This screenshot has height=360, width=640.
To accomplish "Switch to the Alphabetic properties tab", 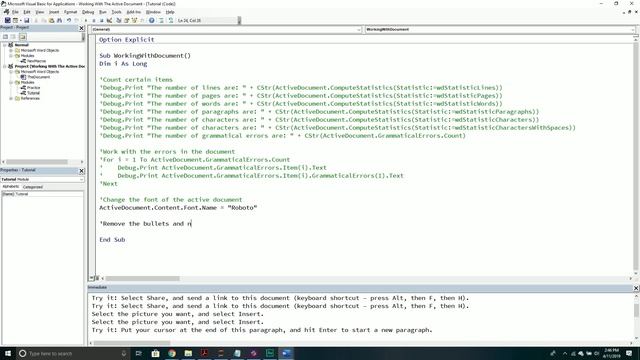I will tap(11, 187).
